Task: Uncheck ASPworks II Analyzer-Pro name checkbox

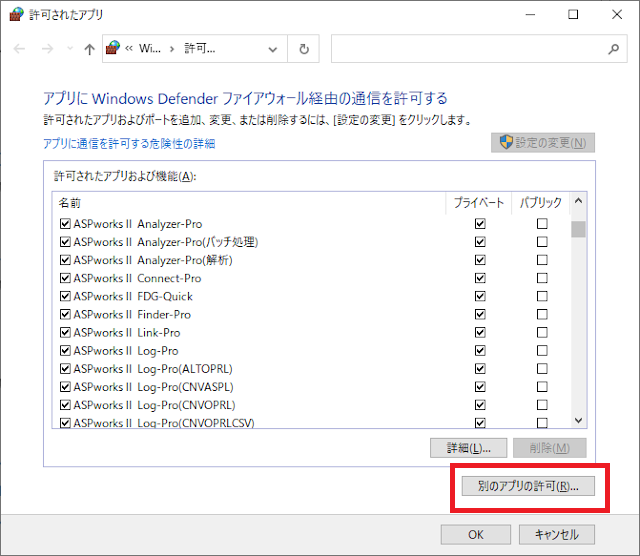Action: 65,224
